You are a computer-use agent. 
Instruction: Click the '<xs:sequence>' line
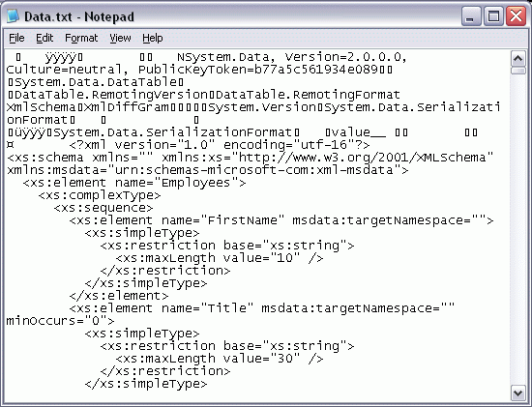103,208
